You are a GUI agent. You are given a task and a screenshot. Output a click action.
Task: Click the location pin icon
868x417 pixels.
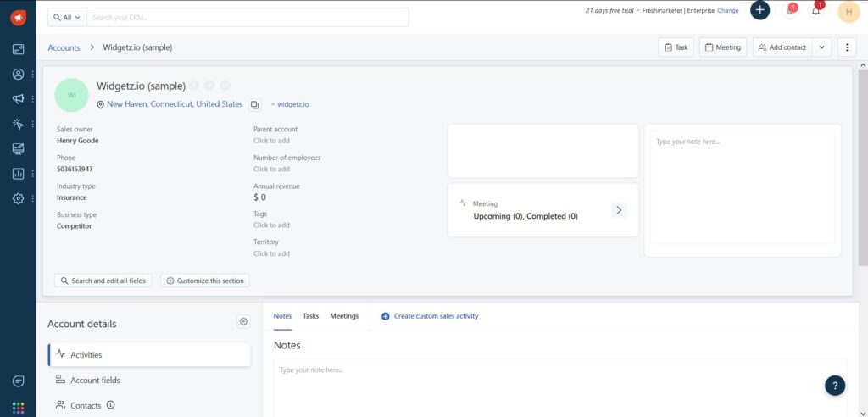101,104
